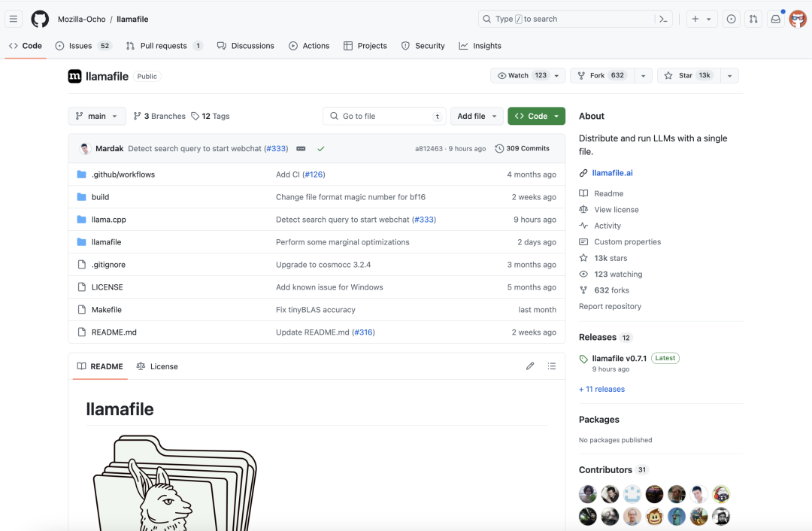Image resolution: width=812 pixels, height=531 pixels.
Task: Expand the commit message ellipsis for Mardak's commit
Action: pyautogui.click(x=301, y=149)
